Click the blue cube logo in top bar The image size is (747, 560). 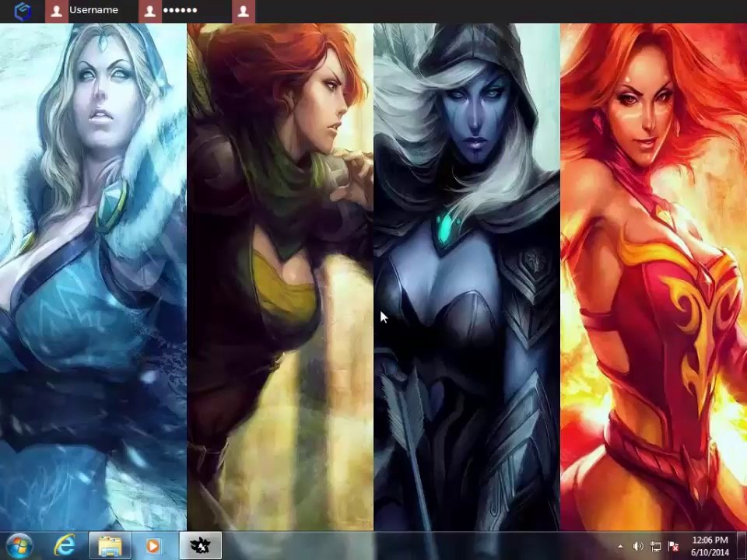(x=22, y=12)
